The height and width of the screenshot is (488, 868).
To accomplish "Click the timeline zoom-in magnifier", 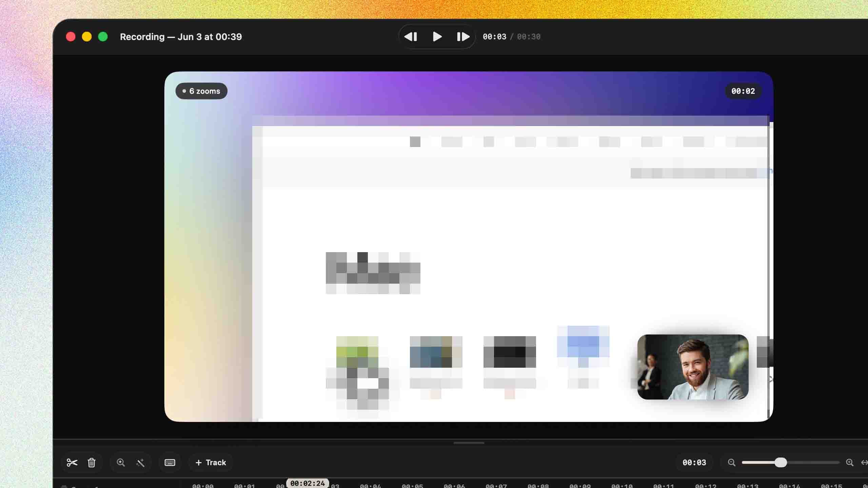I will [850, 463].
